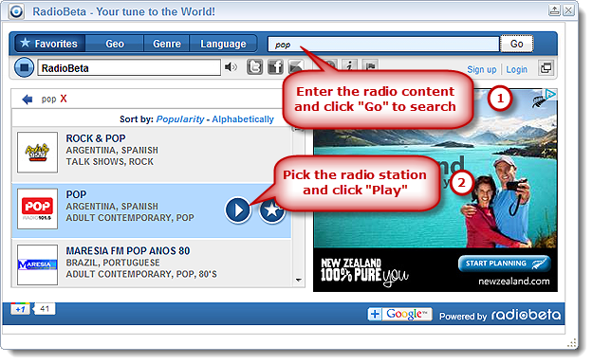Image resolution: width=593 pixels, height=364 pixels.
Task: Share on Facebook icon
Action: [275, 67]
